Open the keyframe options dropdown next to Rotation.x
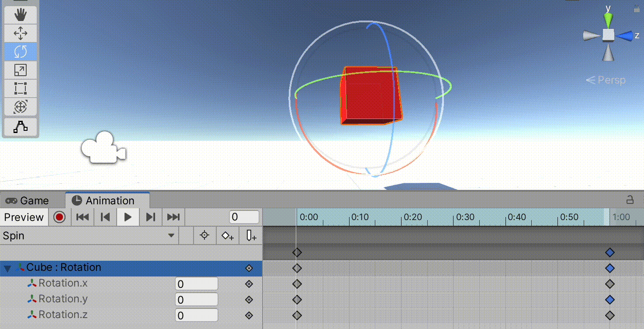Screen dimensions: 644x329 pyautogui.click(x=249, y=283)
